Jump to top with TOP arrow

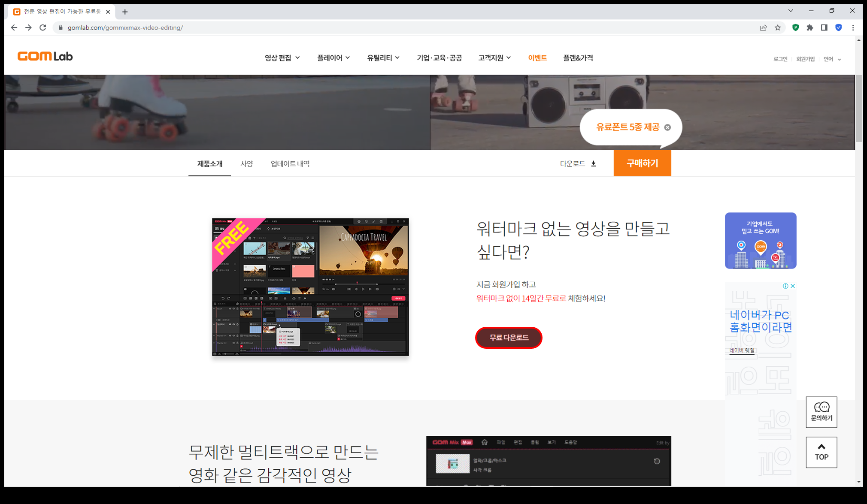click(821, 452)
